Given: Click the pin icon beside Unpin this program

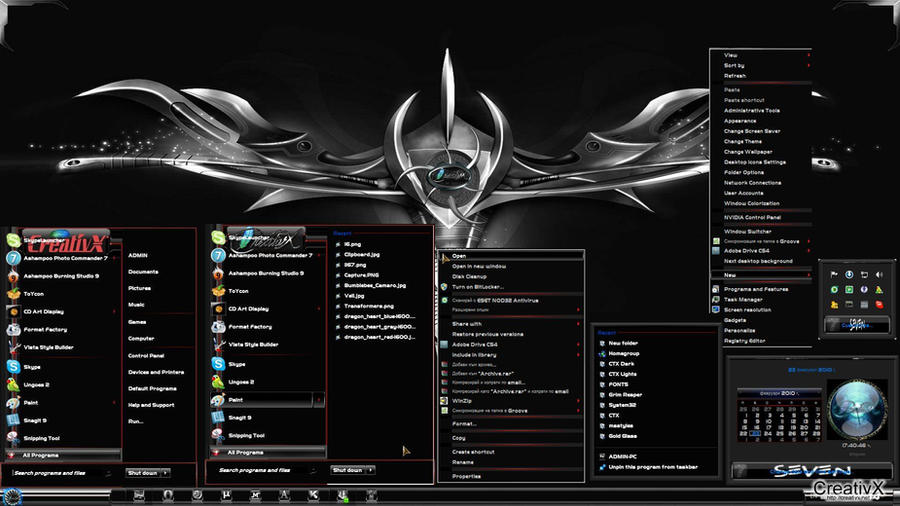Looking at the screenshot, I should coord(602,467).
